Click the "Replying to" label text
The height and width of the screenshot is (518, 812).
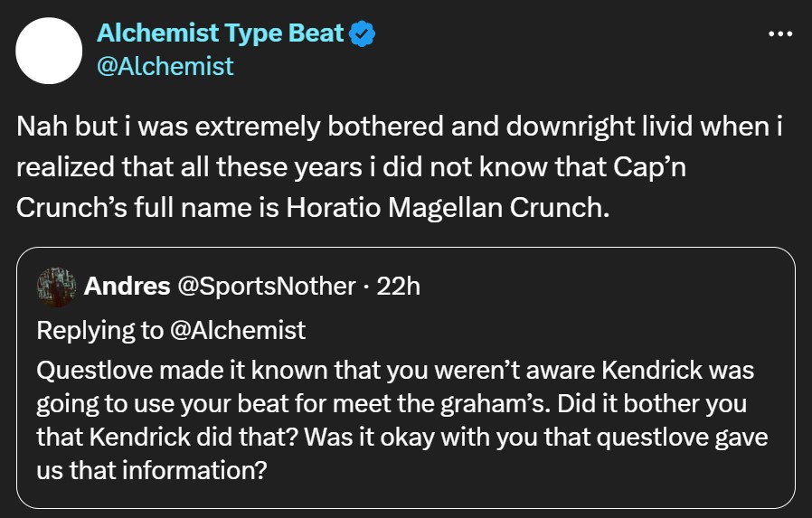coord(100,331)
